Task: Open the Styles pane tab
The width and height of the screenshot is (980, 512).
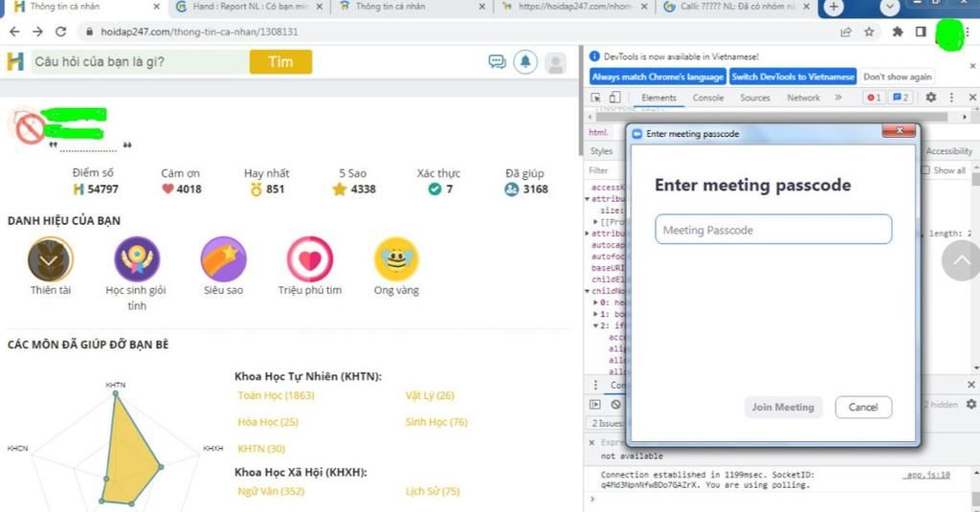Action: point(601,151)
